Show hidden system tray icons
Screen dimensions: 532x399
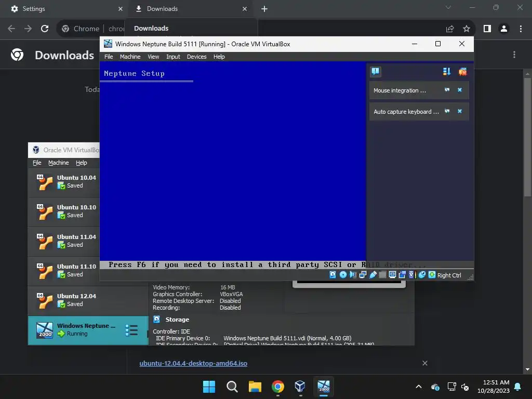(419, 387)
